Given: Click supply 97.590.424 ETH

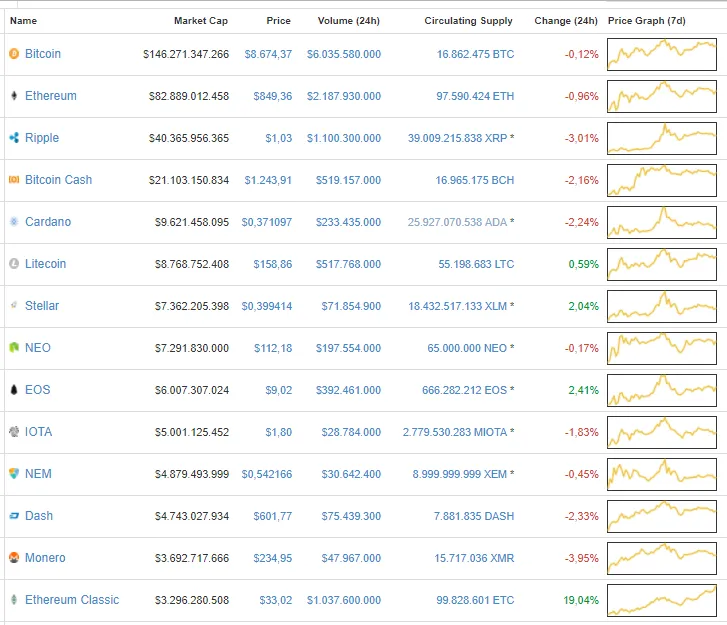Looking at the screenshot, I should 475,96.
